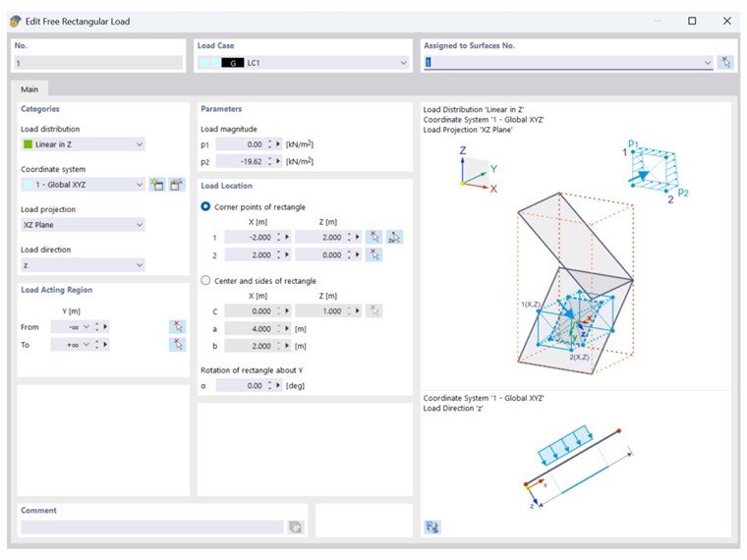The height and width of the screenshot is (560, 747).
Task: Pick the To Y value graphically
Action: coord(177,344)
